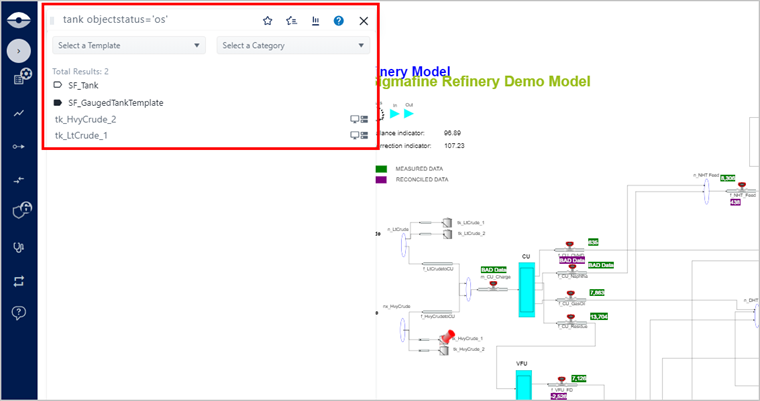Close the search panel with X

coord(364,21)
